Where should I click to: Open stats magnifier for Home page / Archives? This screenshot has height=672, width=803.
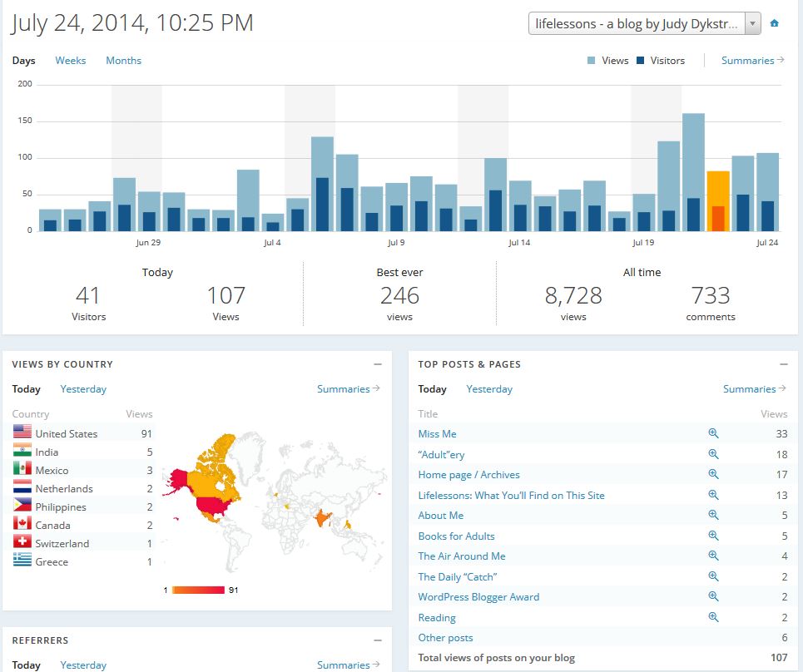(713, 474)
